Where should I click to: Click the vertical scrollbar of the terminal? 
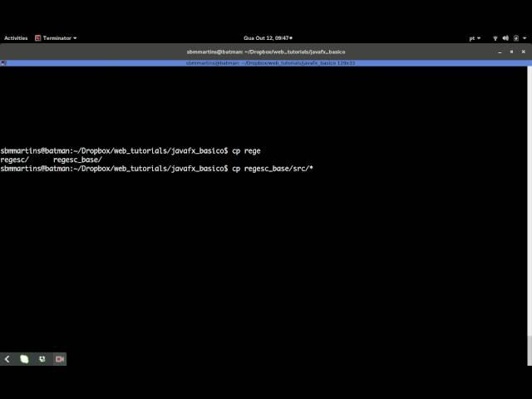(530, 216)
